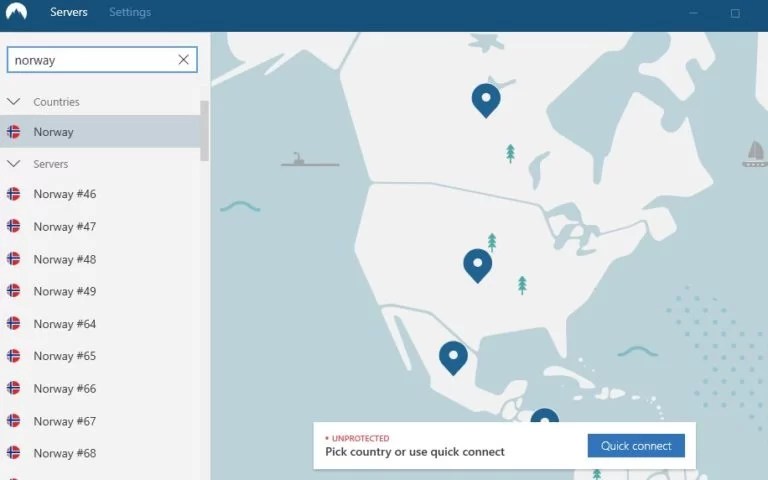
Task: Focus the server search field
Action: tap(102, 60)
